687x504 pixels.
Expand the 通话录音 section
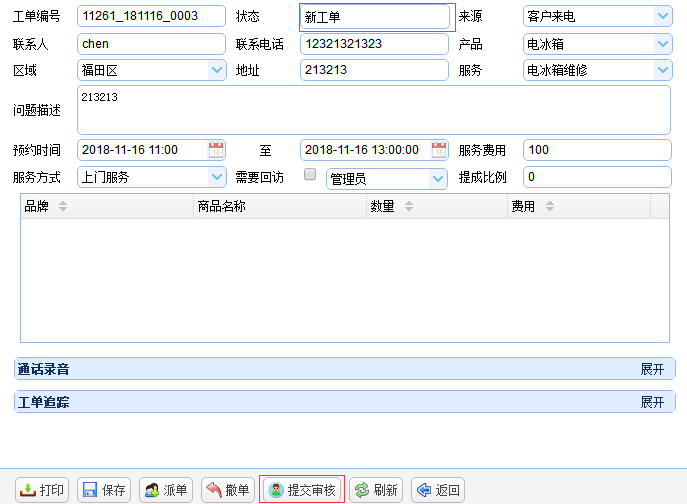[652, 369]
